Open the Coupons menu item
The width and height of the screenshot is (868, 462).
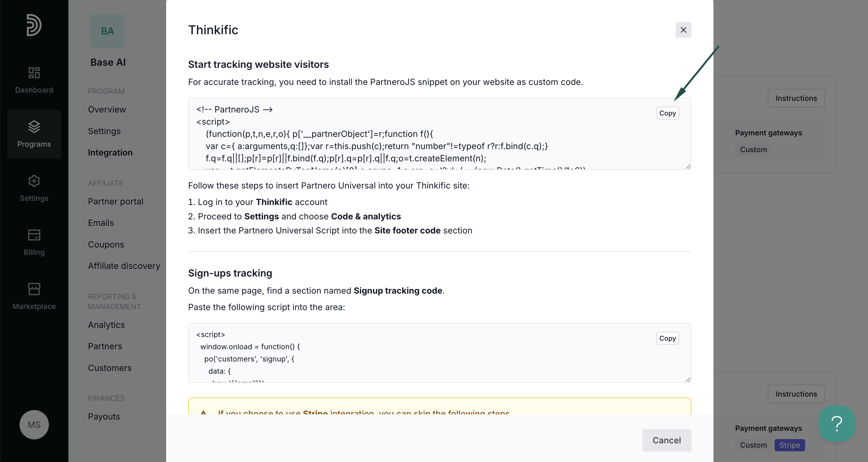(106, 244)
